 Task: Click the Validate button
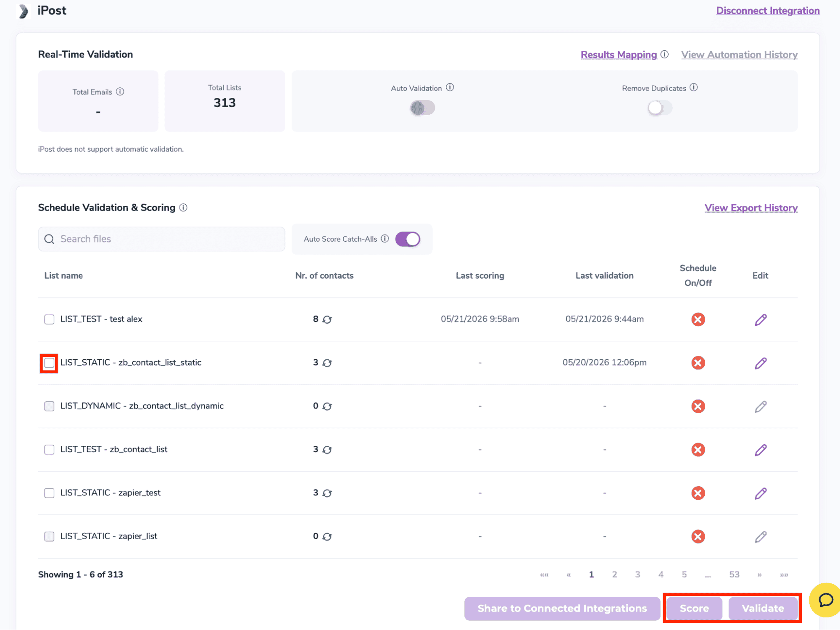763,609
